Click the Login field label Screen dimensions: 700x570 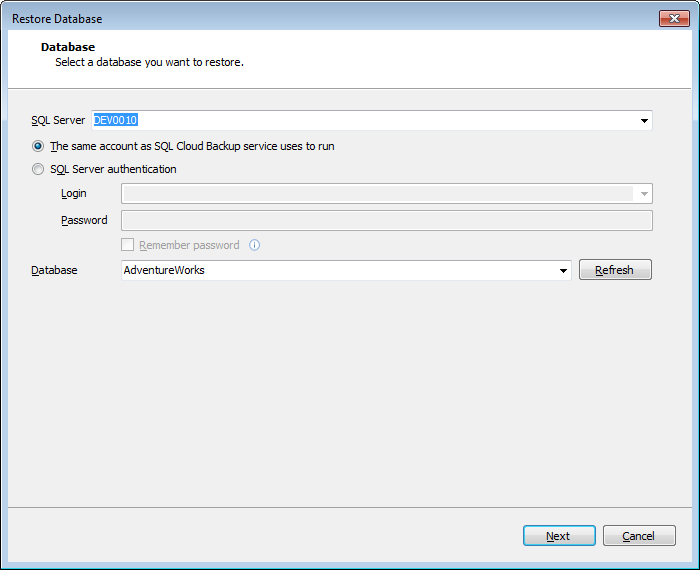pyautogui.click(x=74, y=194)
